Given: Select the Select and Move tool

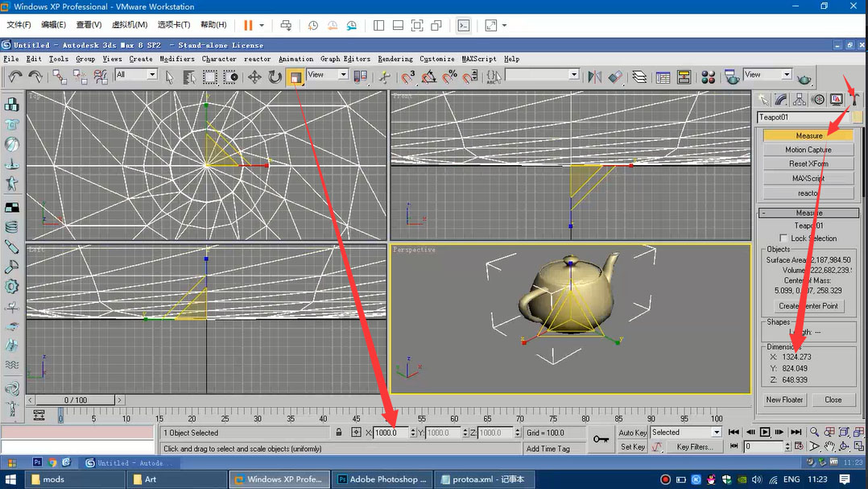Looking at the screenshot, I should point(254,77).
